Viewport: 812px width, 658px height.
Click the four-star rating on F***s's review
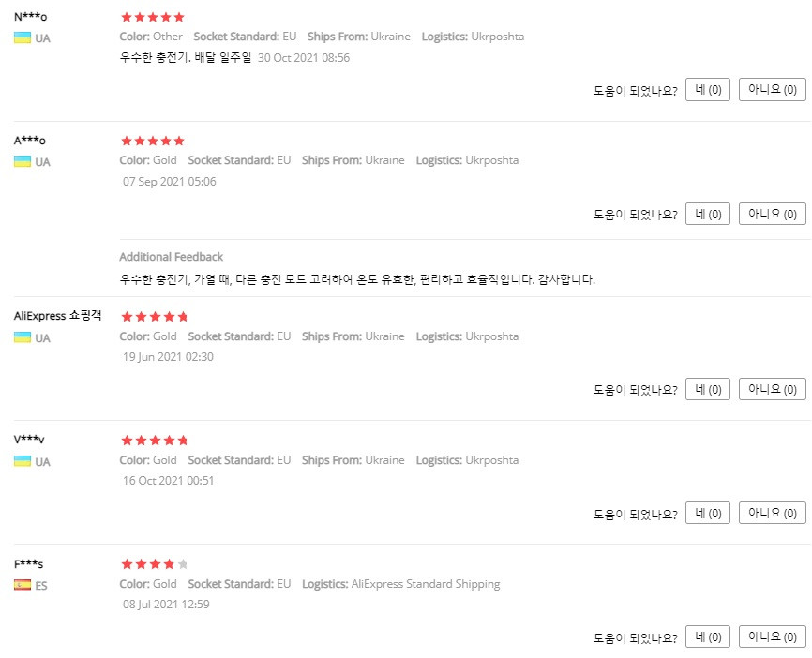click(155, 563)
